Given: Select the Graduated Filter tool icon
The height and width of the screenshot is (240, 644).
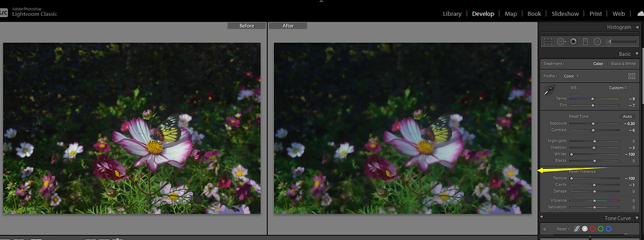Looking at the screenshot, I should point(586,41).
